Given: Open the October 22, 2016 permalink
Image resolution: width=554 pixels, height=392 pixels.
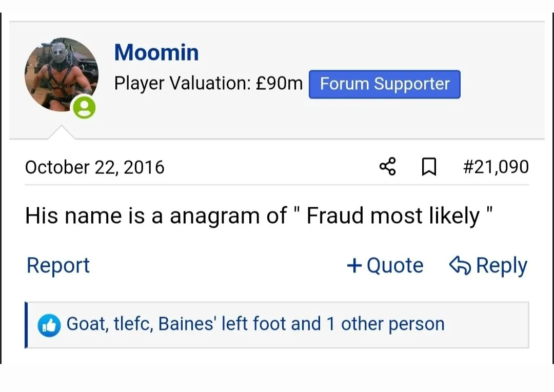Looking at the screenshot, I should 95,167.
